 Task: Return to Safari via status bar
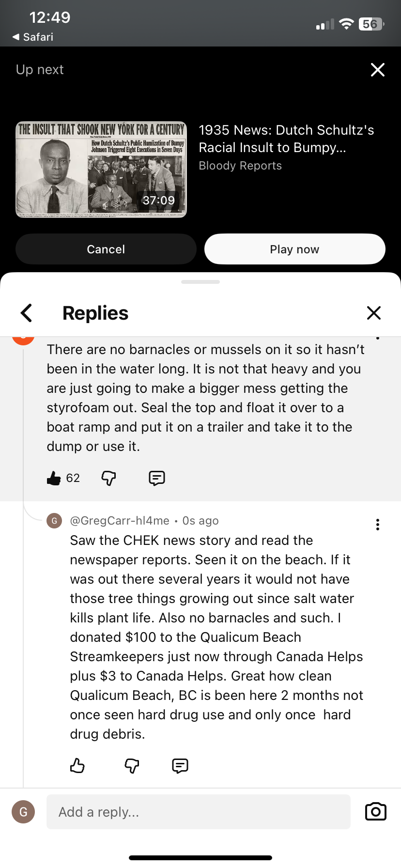pyautogui.click(x=33, y=37)
